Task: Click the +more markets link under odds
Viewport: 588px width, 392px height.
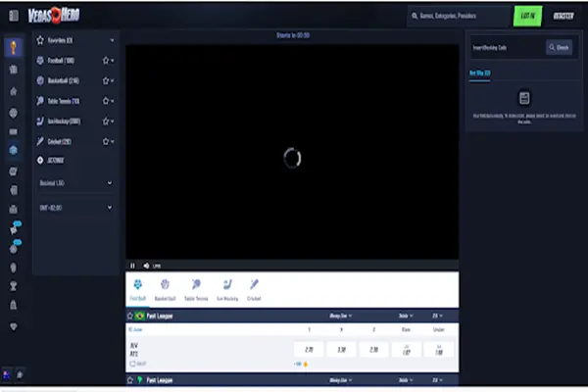Action: (298, 364)
